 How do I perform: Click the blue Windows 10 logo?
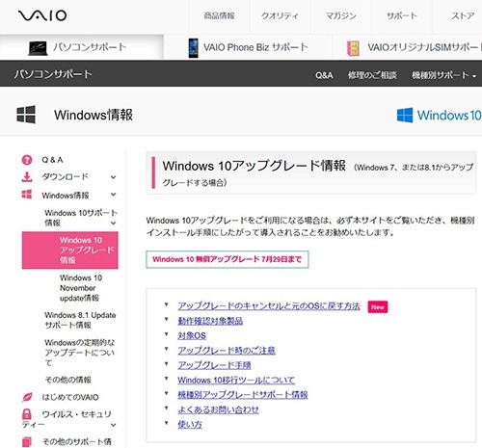pos(439,115)
